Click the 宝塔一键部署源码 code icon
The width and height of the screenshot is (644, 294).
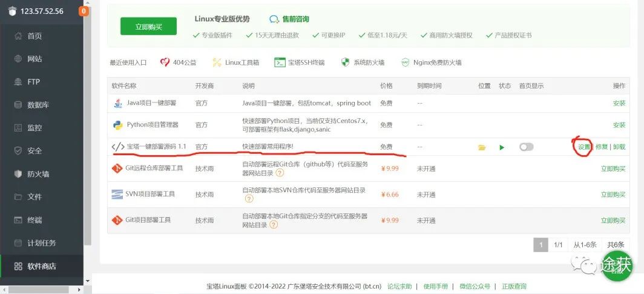pyautogui.click(x=118, y=147)
